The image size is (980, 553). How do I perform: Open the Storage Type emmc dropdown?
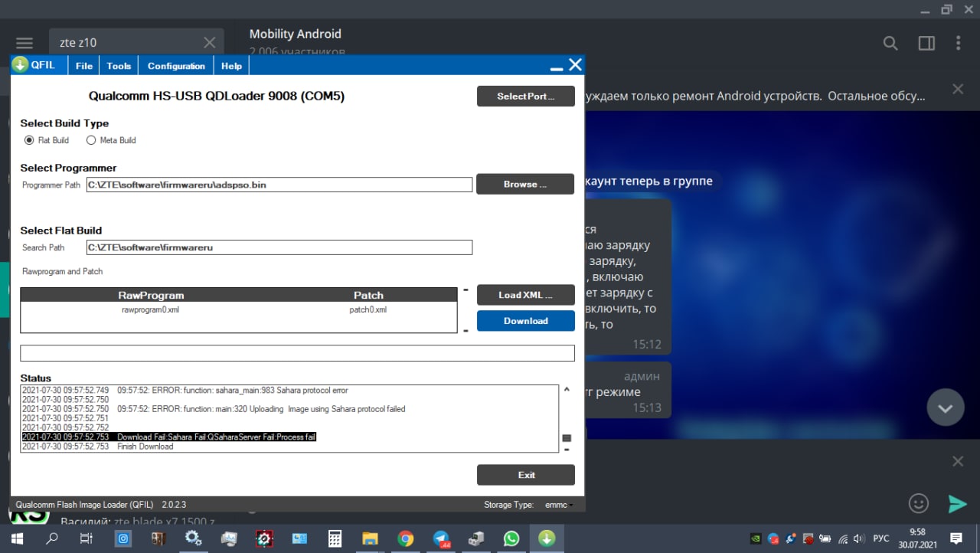point(559,505)
